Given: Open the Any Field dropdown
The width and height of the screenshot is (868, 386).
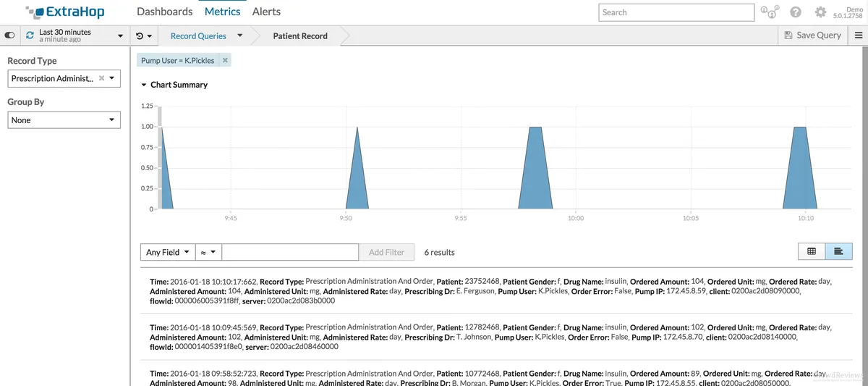Looking at the screenshot, I should click(x=168, y=252).
